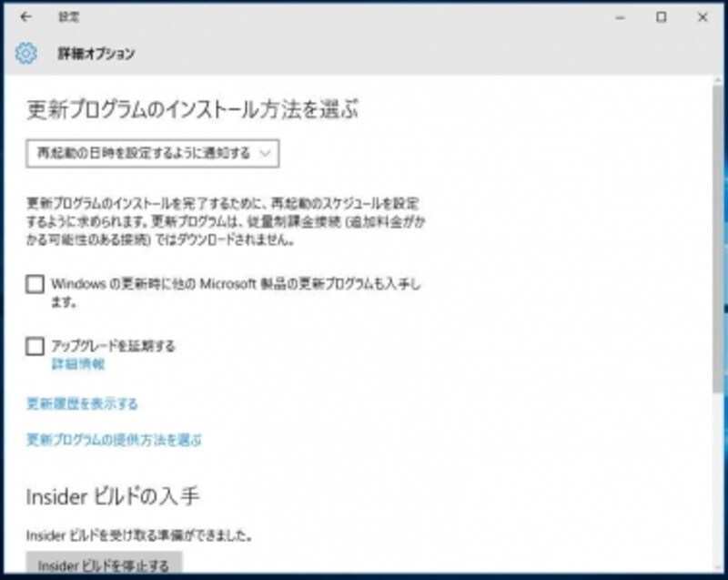728x580 pixels.
Task: Click the vertical scrollbar thumb
Action: pos(718,239)
